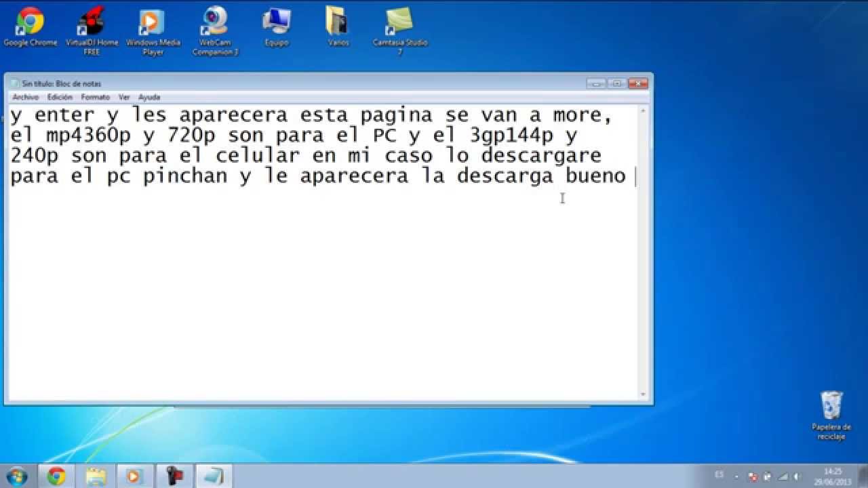Click the word "mp4360p" in the text

point(88,136)
